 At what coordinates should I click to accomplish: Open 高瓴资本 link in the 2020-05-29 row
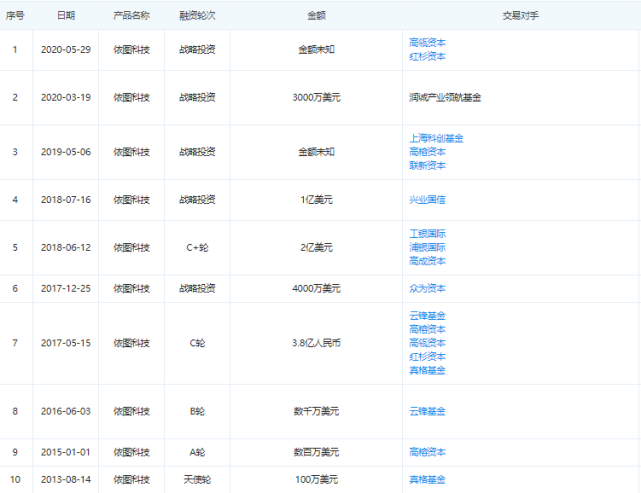tap(427, 43)
